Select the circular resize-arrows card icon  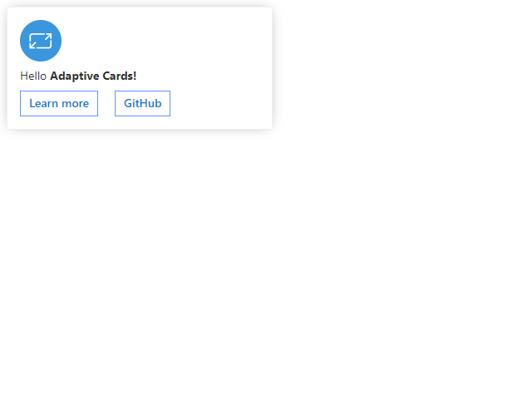[41, 41]
